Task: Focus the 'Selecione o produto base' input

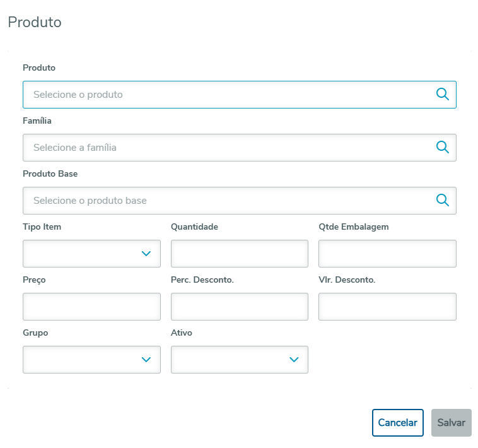Action: tap(227, 201)
